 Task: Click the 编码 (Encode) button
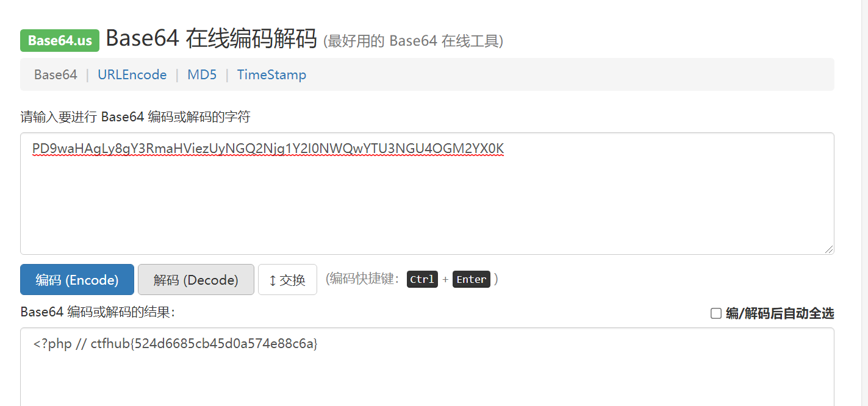(77, 280)
